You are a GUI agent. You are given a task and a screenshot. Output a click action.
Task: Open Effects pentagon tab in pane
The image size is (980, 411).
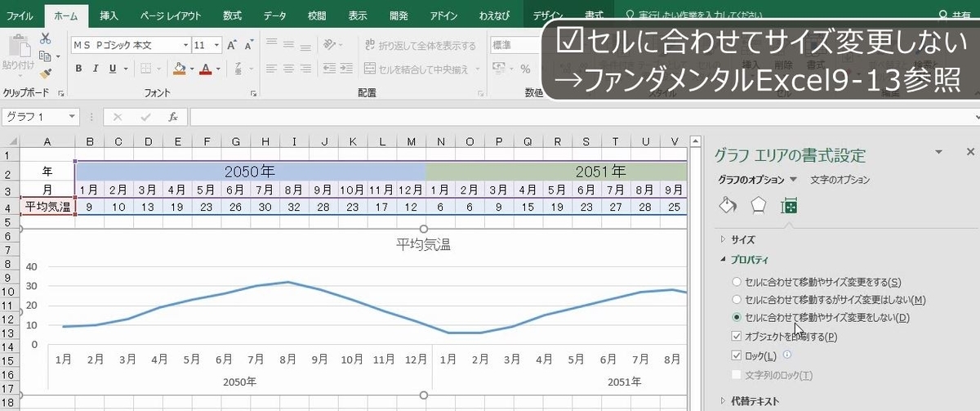click(759, 205)
